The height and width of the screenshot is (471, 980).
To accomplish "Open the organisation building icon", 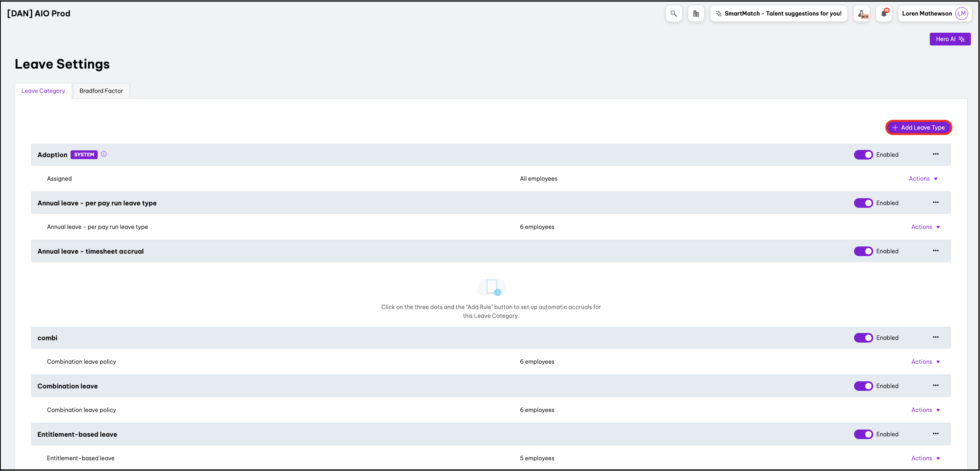I will click(696, 14).
